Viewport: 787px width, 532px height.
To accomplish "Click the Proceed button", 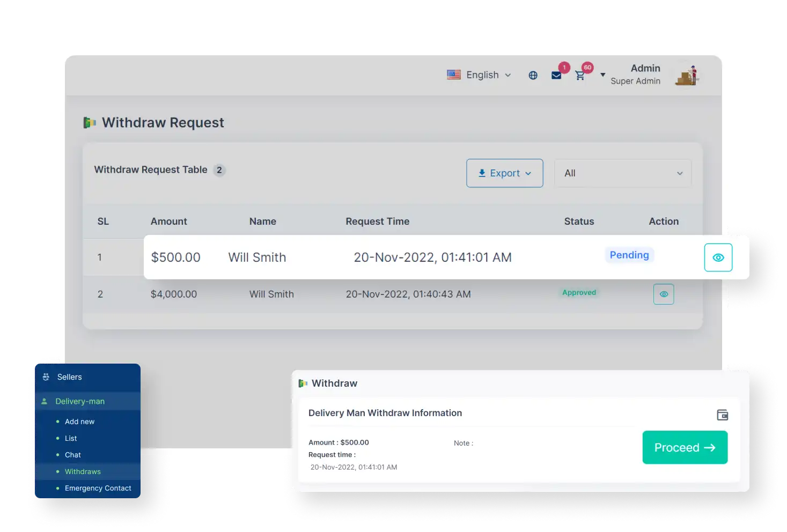I will (x=685, y=447).
